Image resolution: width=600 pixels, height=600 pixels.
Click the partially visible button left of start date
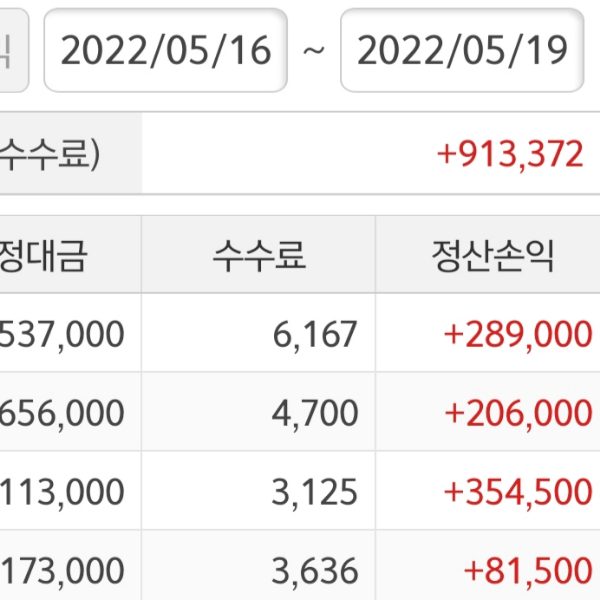12,51
